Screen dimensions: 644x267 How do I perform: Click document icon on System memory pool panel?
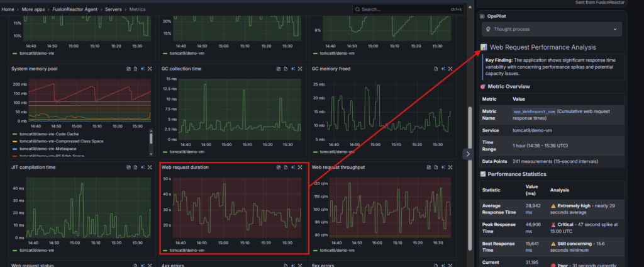click(x=136, y=69)
